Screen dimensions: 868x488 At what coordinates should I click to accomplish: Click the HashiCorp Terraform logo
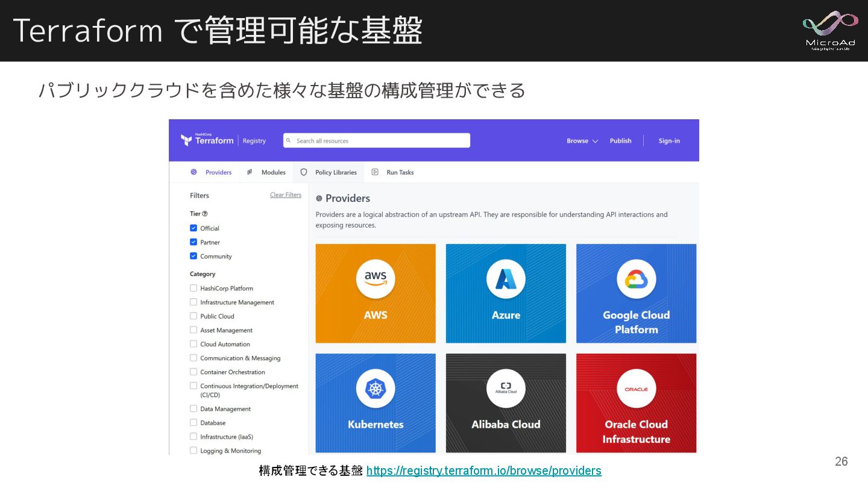pos(207,140)
